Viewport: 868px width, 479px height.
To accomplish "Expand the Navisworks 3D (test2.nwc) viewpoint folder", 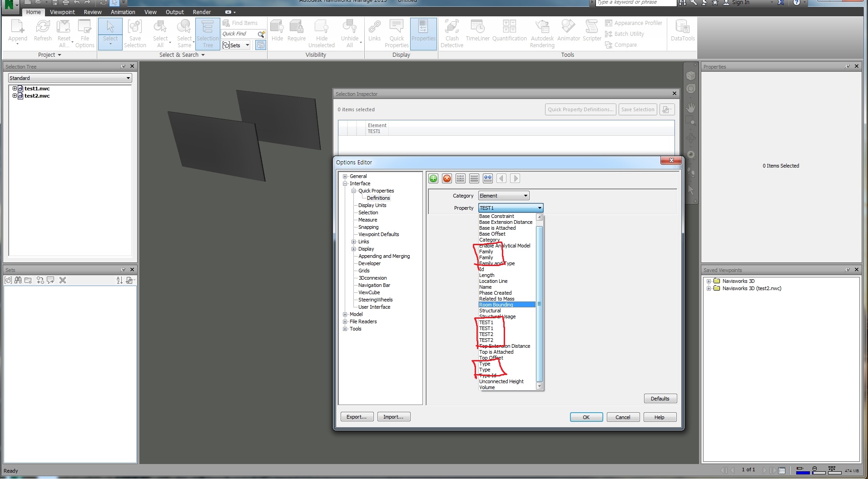I will pyautogui.click(x=709, y=288).
